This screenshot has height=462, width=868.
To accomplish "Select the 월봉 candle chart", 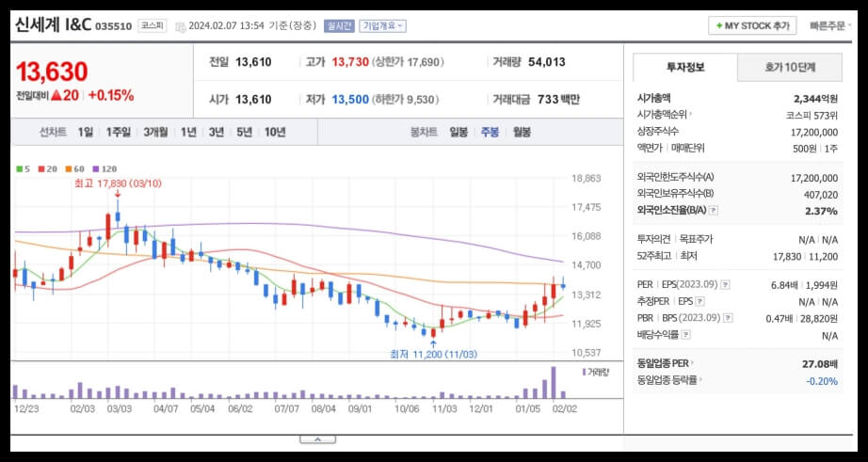I will coord(522,133).
